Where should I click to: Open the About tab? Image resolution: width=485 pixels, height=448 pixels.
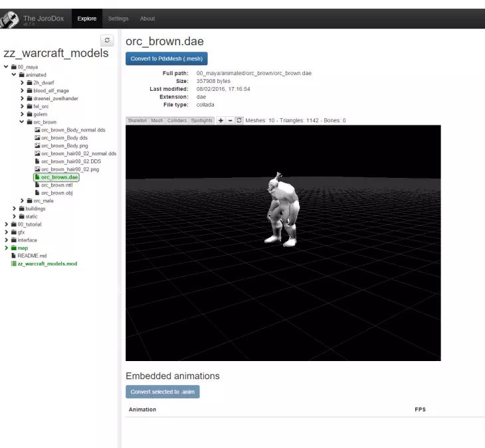[x=147, y=19]
